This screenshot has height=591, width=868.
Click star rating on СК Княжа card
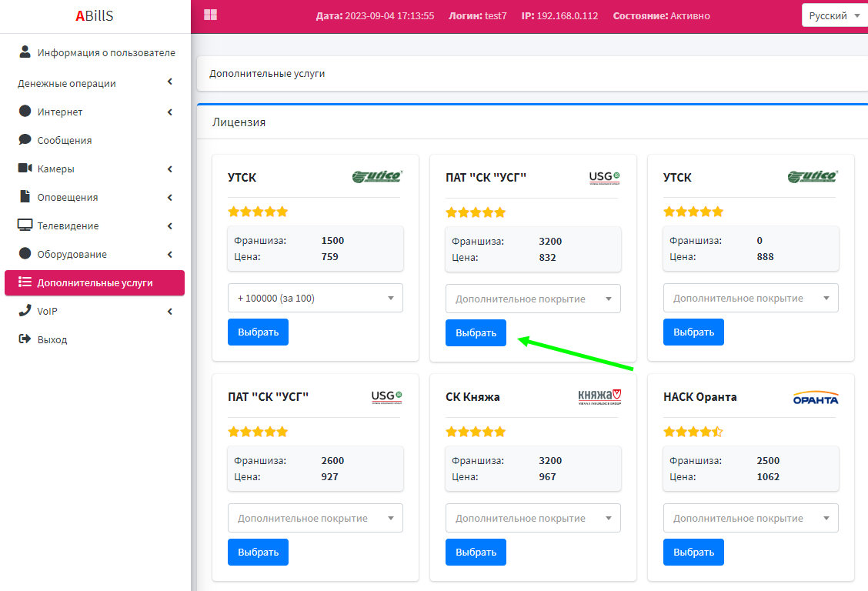[x=476, y=432]
